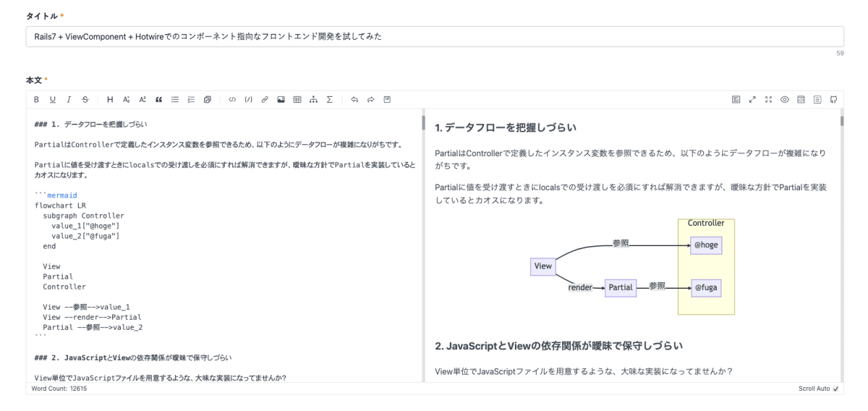This screenshot has height=411, width=868.
Task: Click the View --参照-->value_1 line in the editor
Action: (86, 307)
